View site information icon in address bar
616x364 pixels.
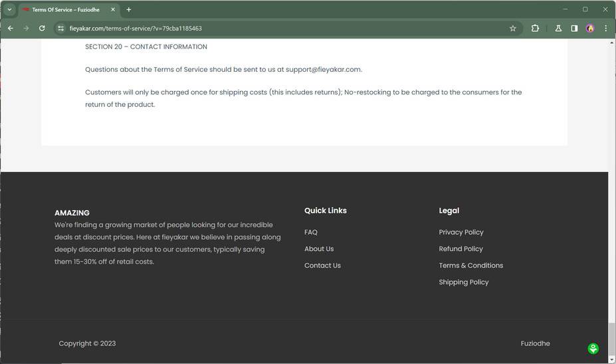coord(60,29)
